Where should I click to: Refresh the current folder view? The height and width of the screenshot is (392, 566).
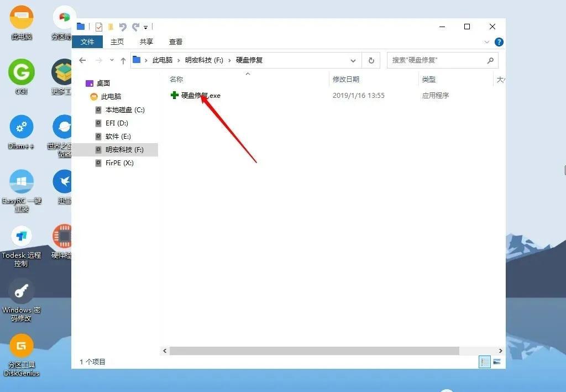click(x=371, y=61)
